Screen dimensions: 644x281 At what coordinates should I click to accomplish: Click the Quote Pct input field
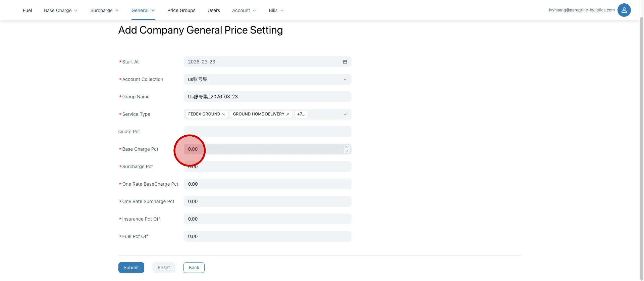267,132
